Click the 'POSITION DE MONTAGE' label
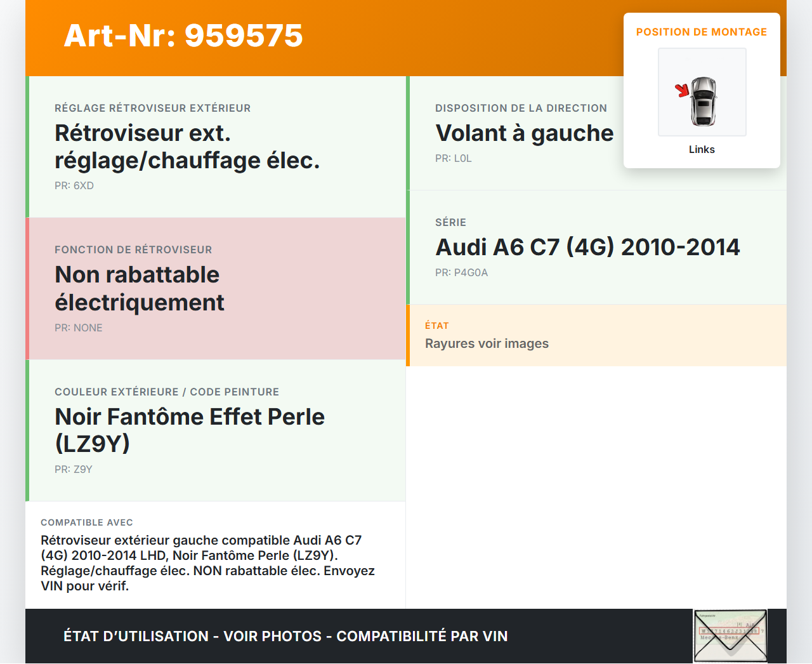 tap(702, 32)
